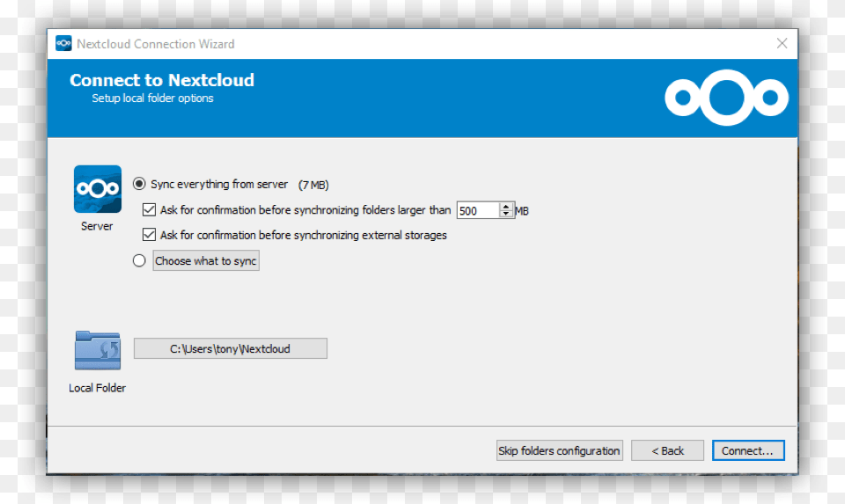The height and width of the screenshot is (504, 845).
Task: Click the 'Server' label under the icon
Action: coord(97,227)
